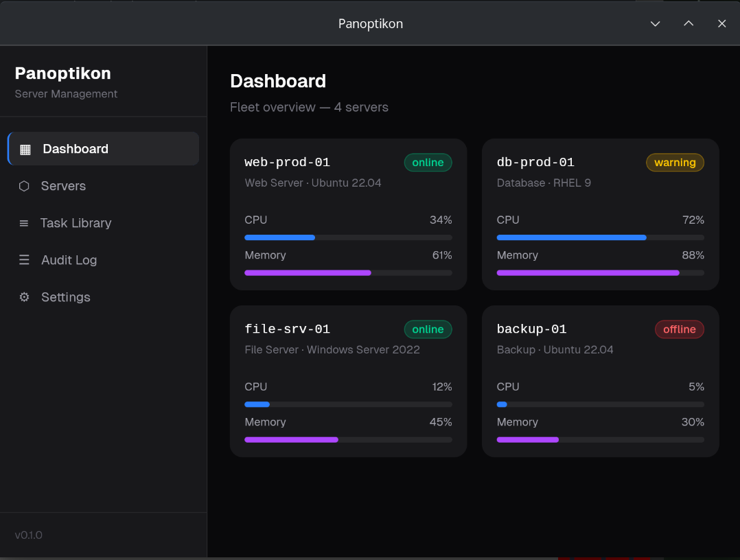
Task: Click the 45% memory value
Action: 441,422
